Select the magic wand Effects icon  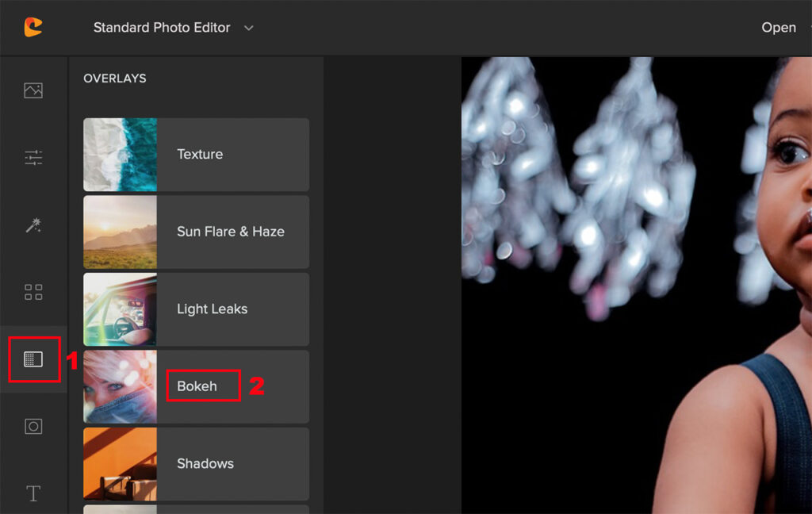click(33, 225)
